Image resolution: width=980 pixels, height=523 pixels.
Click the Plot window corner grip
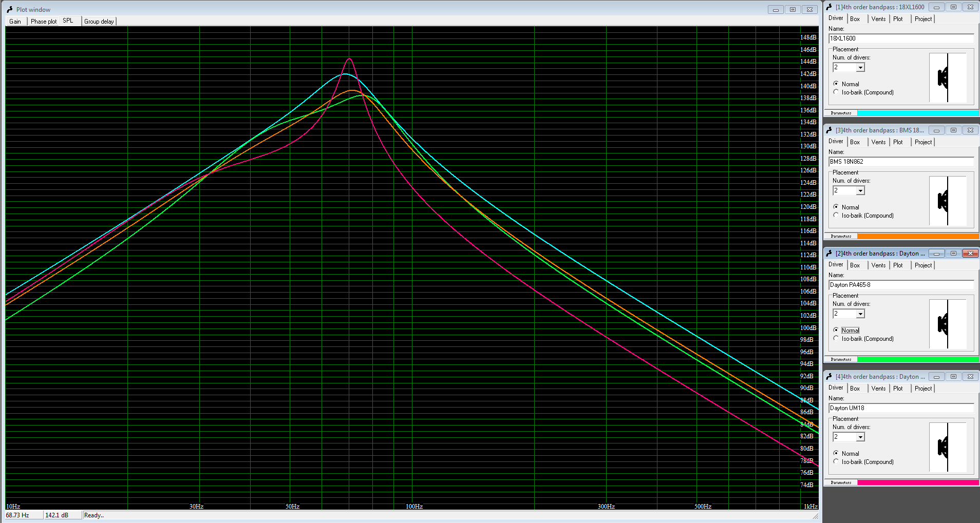(x=816, y=516)
